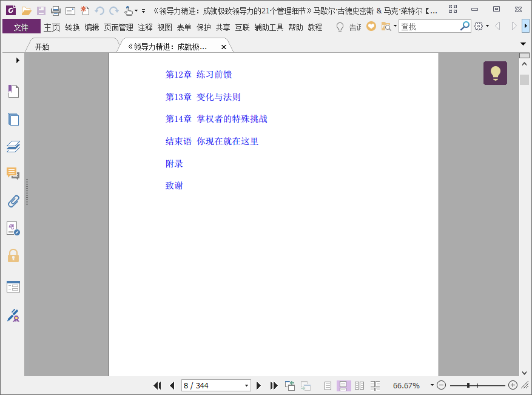Open the Comments panel icon
Screen dimensions: 532x395
13,174
